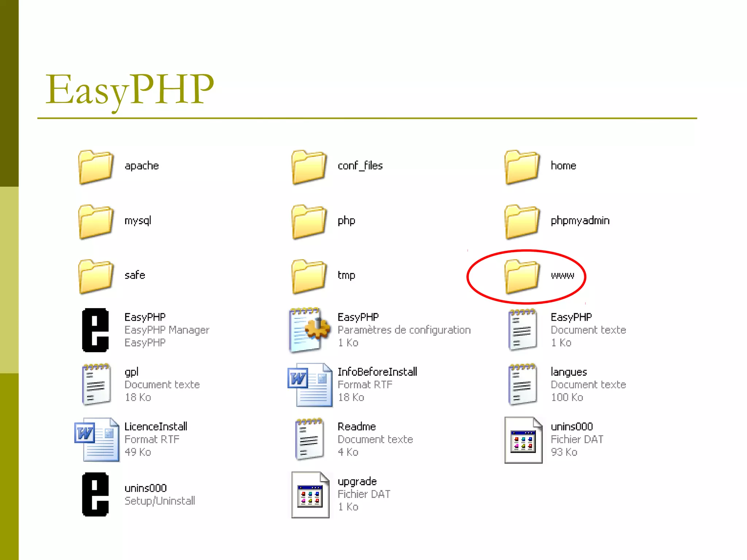Image resolution: width=747 pixels, height=560 pixels.
Task: Select the gpl text document icon
Action: (x=96, y=384)
